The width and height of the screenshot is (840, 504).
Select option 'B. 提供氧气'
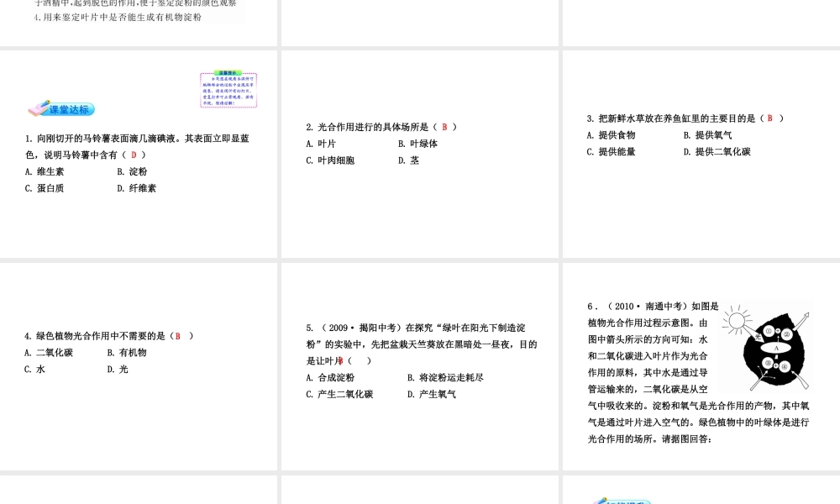pos(707,135)
